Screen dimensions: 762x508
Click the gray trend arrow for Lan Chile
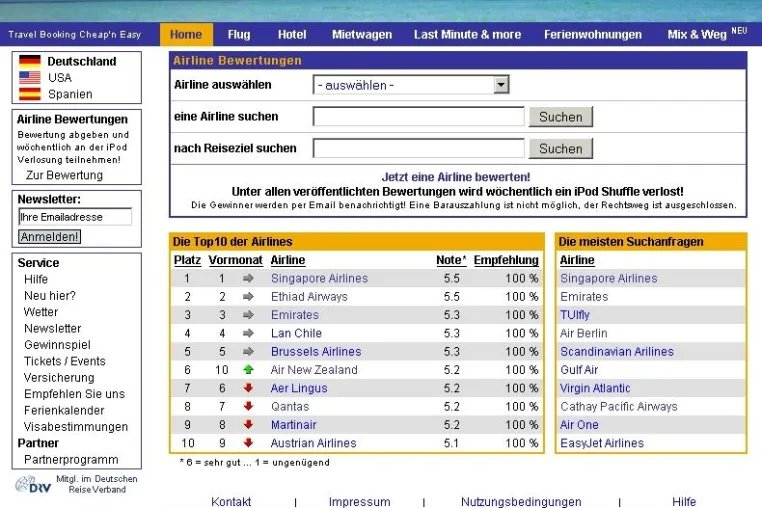(x=248, y=333)
